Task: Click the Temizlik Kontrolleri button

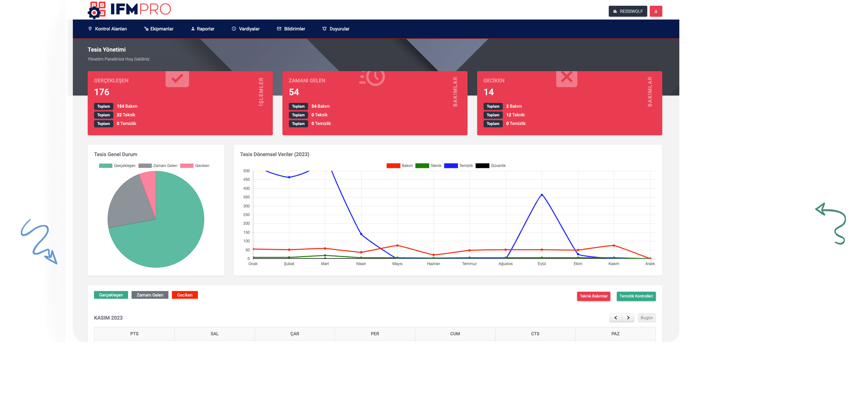Action: (636, 296)
